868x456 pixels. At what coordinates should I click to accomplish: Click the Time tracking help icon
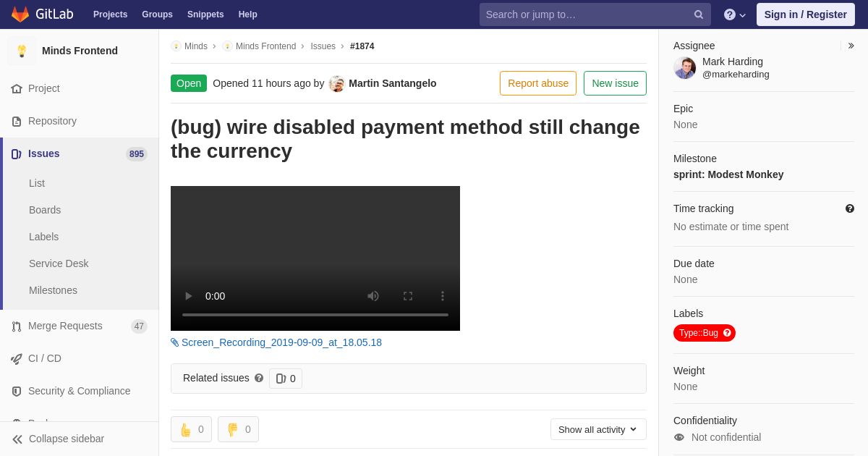point(850,208)
